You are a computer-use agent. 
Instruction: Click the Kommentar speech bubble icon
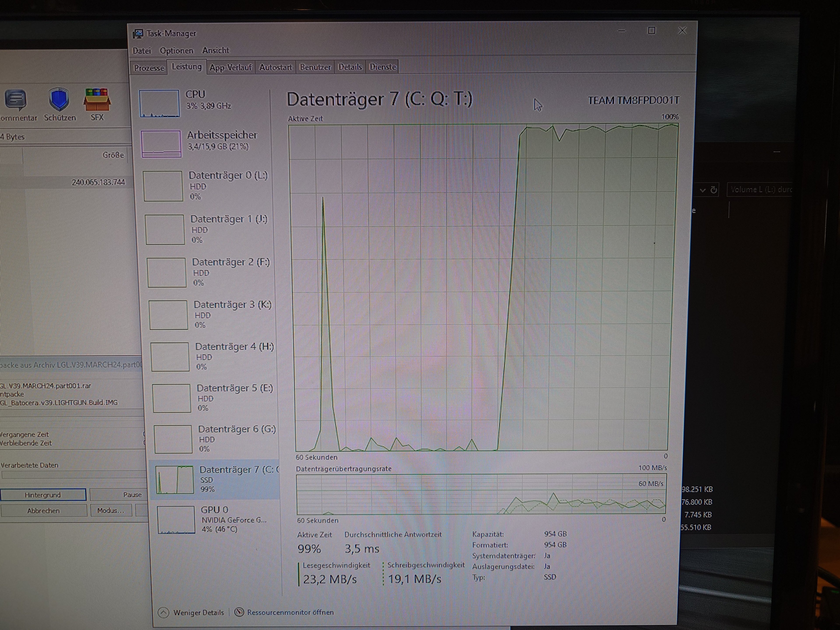[16, 100]
